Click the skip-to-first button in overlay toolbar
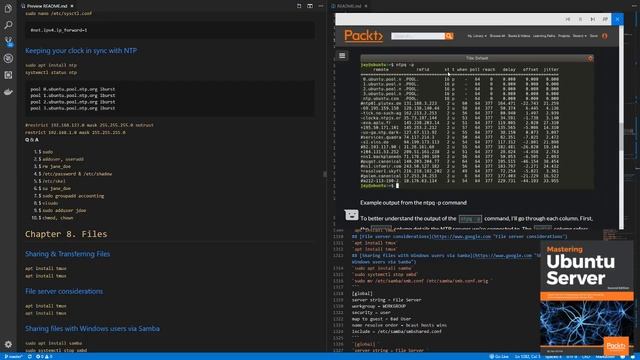 pyautogui.click(x=567, y=19)
